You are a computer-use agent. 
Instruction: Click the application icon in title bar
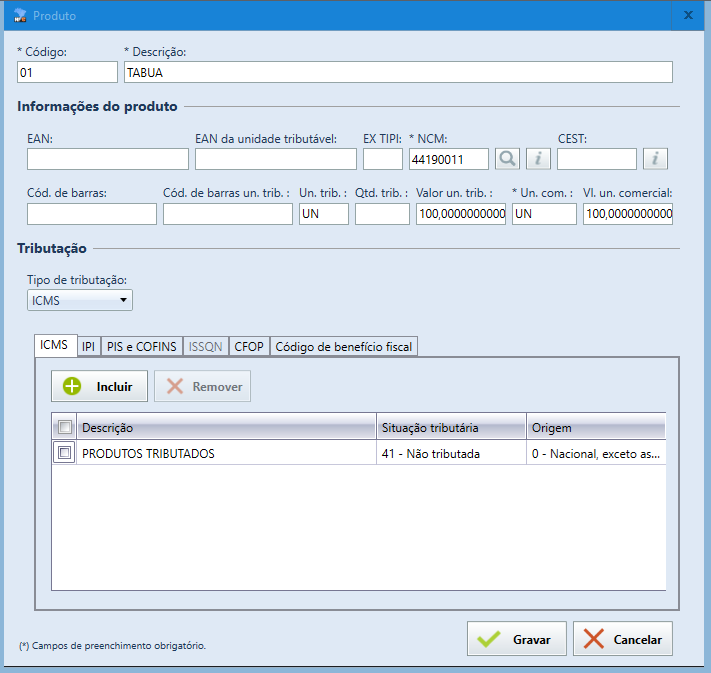20,15
